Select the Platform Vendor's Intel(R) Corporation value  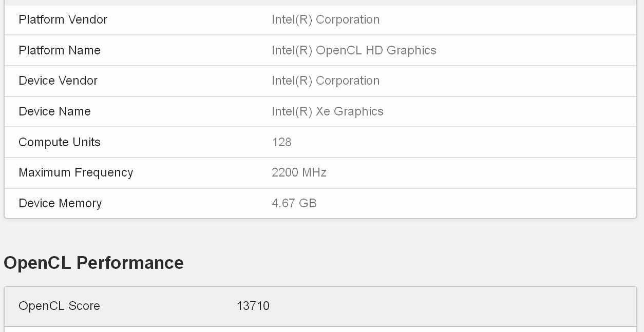click(x=326, y=19)
